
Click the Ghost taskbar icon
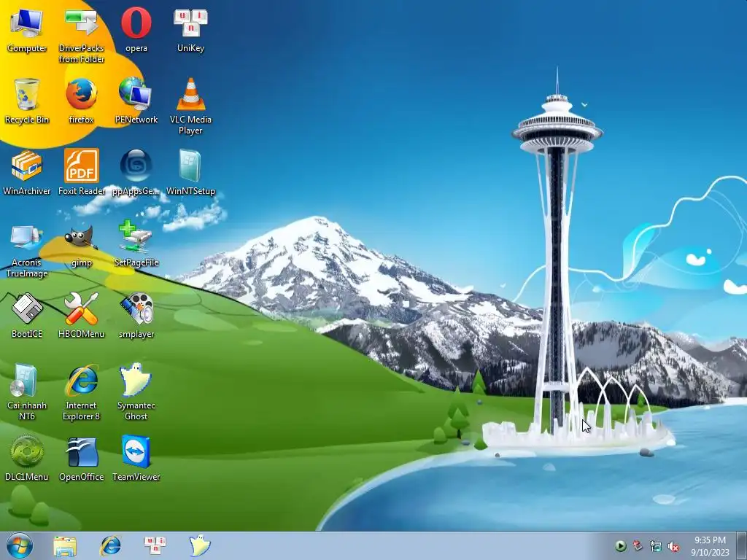(200, 546)
